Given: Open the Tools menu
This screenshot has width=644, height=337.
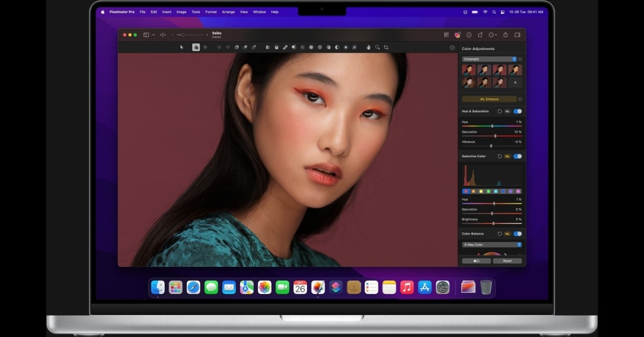Looking at the screenshot, I should pos(196,12).
